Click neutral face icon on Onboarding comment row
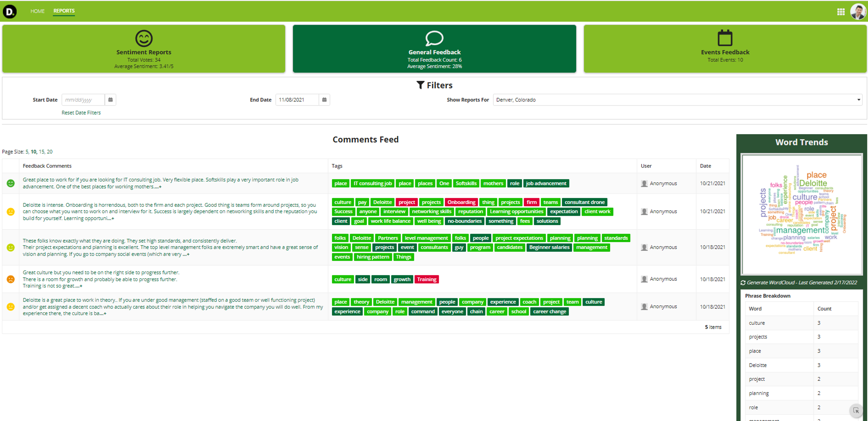868x421 pixels. (11, 211)
